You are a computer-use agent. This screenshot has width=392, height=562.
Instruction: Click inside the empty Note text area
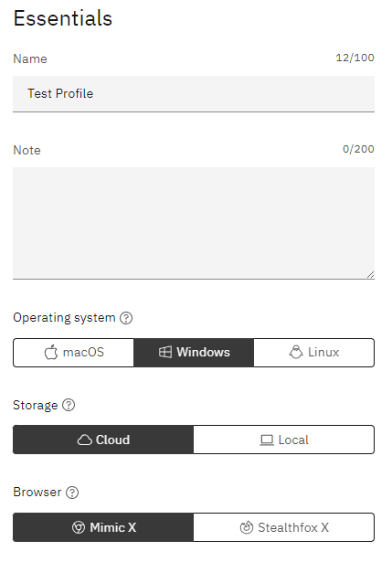tap(194, 223)
